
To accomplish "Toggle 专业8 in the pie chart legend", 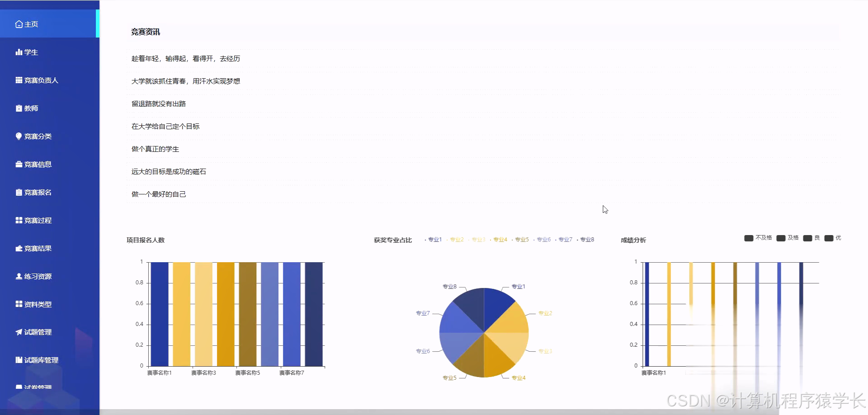I will (x=585, y=240).
